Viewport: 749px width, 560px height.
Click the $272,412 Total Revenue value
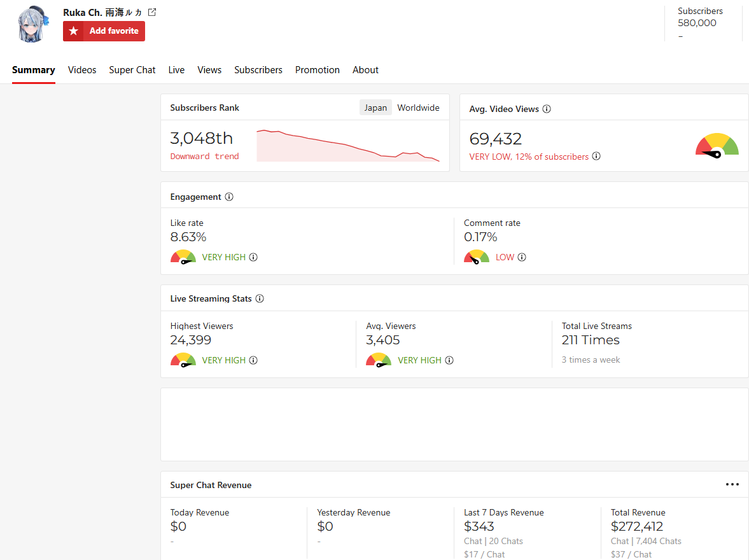pyautogui.click(x=637, y=526)
